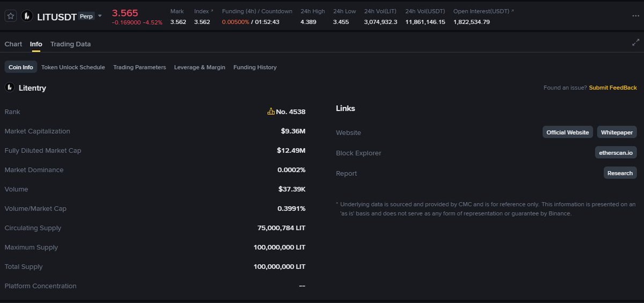Click the funding rate 0.00500% value
644x303 pixels.
click(236, 22)
